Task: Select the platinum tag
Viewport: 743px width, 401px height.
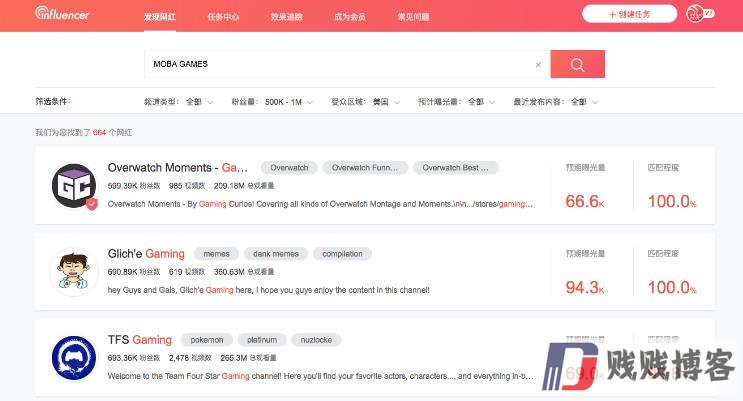Action: pos(262,340)
